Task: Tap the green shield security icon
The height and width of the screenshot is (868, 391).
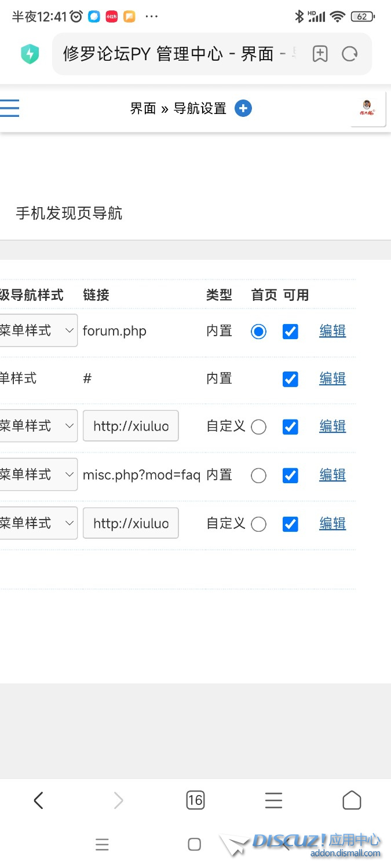Action: coord(30,54)
